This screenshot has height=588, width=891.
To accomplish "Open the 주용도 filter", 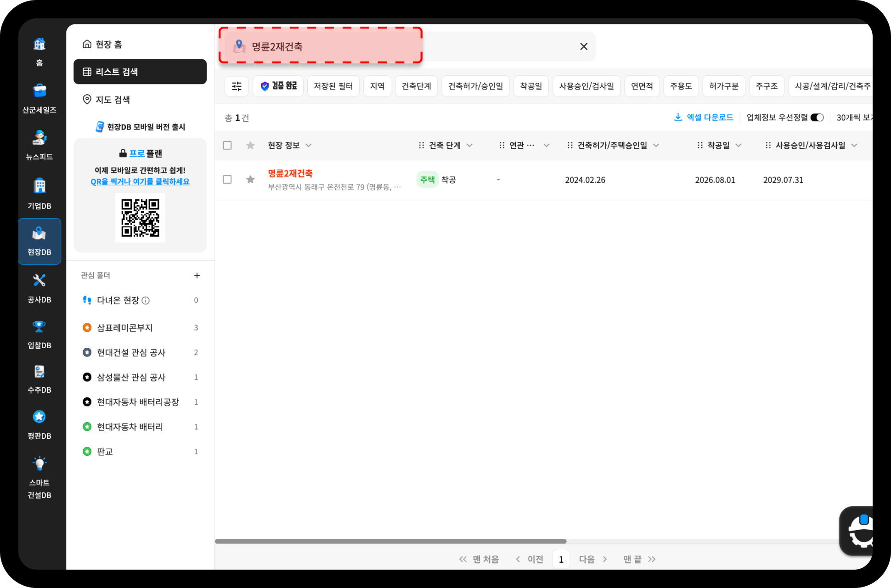I will [x=681, y=86].
